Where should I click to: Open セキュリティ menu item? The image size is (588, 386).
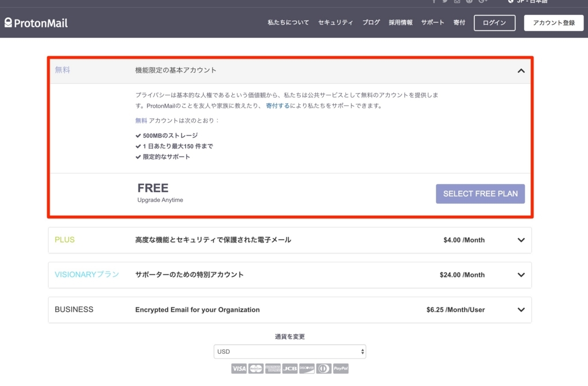click(335, 22)
